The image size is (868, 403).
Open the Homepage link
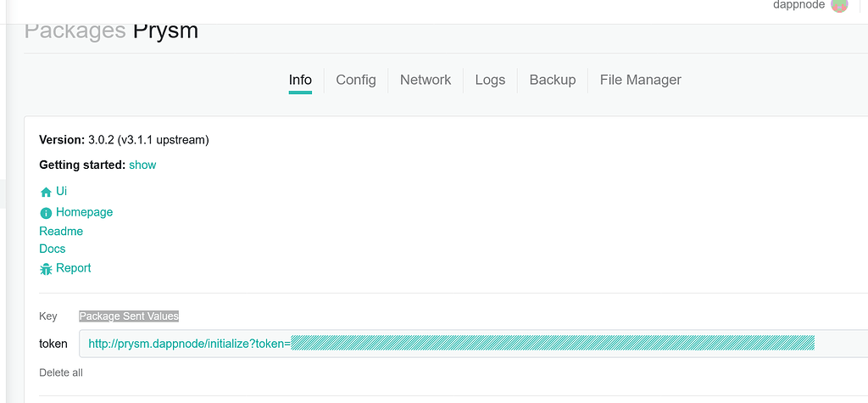(84, 212)
